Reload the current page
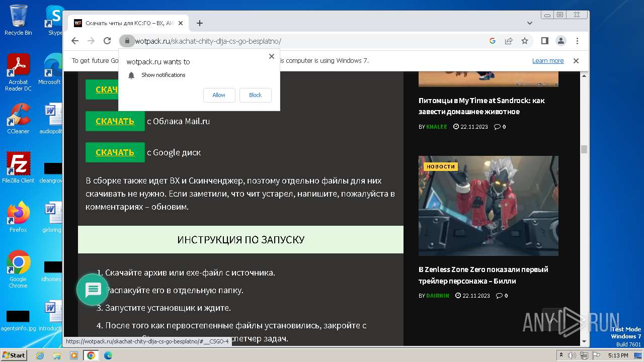This screenshot has height=362, width=644. (x=107, y=41)
